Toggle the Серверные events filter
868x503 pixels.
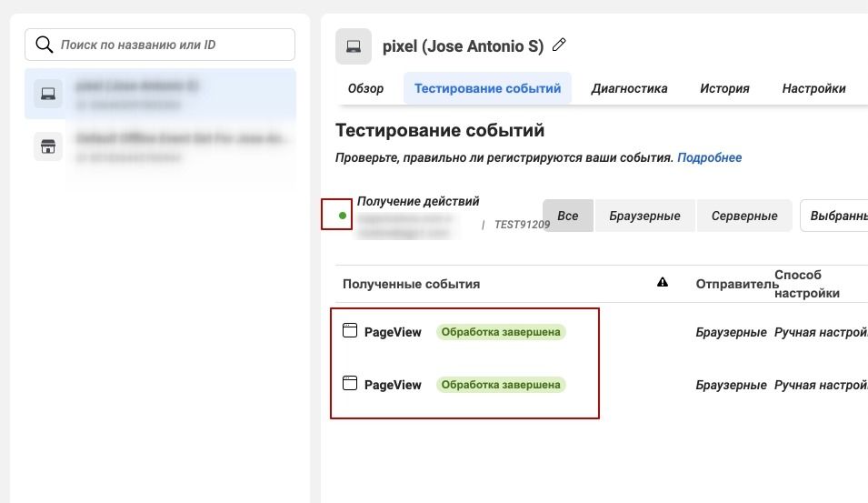744,216
